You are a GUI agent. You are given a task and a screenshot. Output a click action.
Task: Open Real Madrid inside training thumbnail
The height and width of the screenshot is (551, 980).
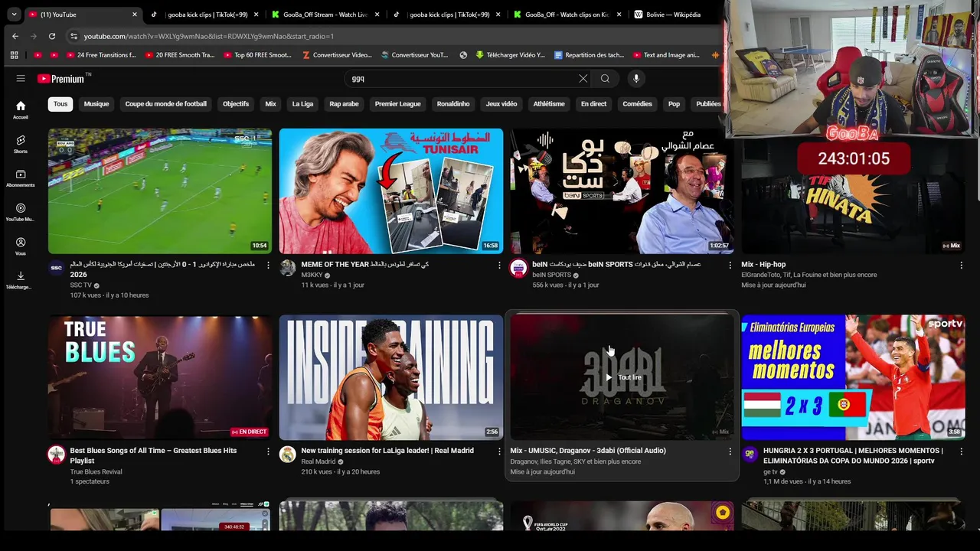(x=391, y=377)
